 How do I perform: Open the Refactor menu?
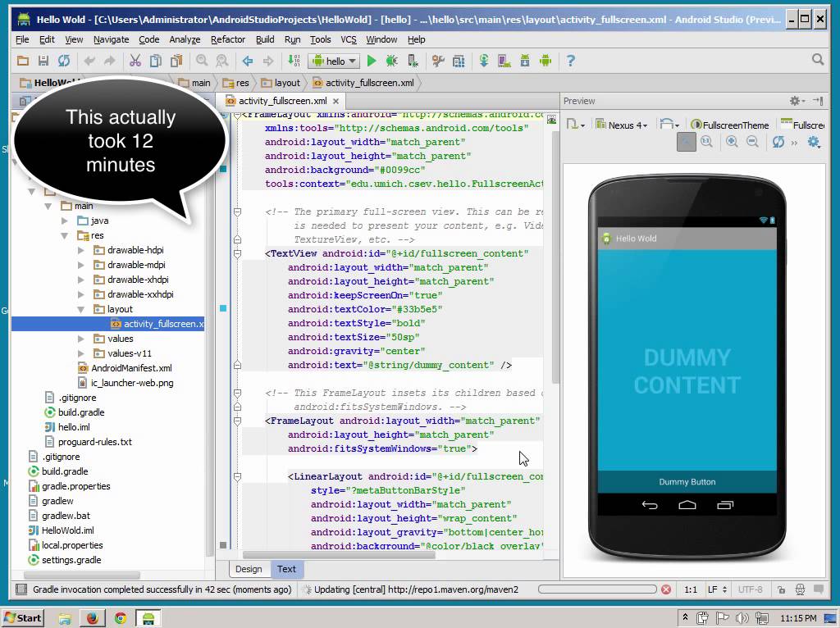click(228, 39)
